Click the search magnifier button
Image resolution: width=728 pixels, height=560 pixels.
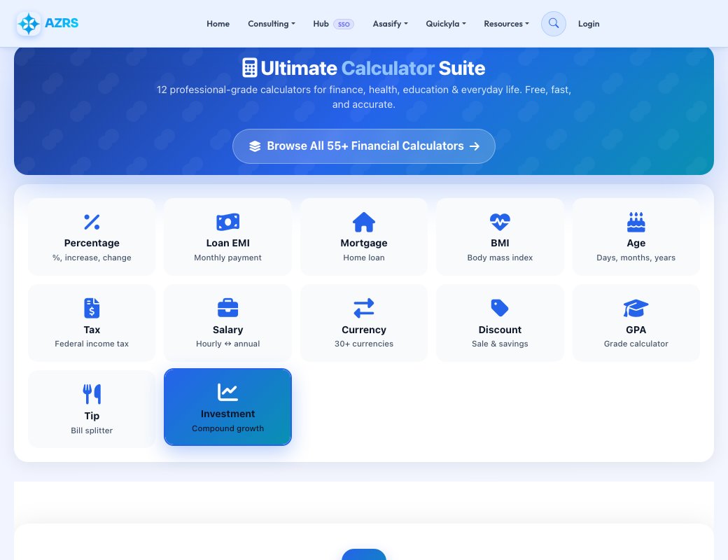pos(554,24)
